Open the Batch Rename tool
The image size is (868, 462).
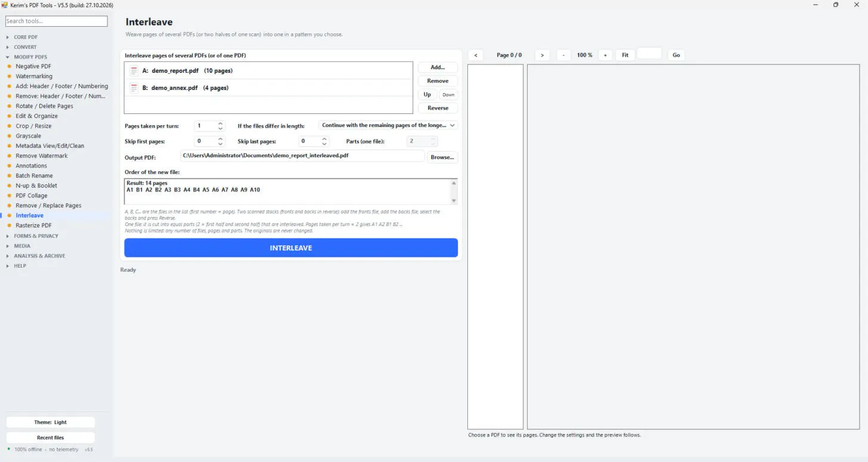tap(34, 176)
